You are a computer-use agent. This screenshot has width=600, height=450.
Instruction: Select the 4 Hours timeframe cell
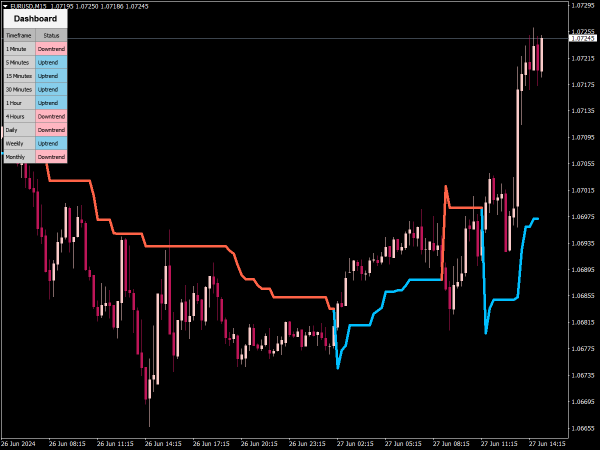pyautogui.click(x=20, y=116)
